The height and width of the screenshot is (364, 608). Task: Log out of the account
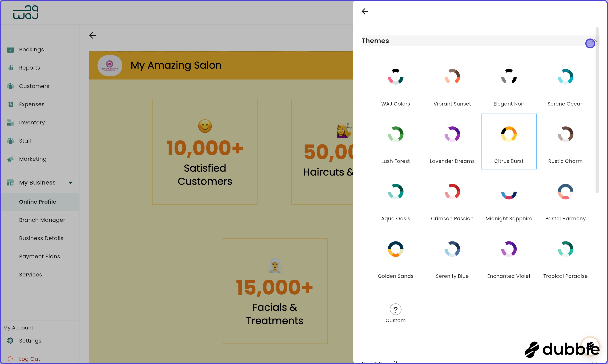pyautogui.click(x=30, y=358)
